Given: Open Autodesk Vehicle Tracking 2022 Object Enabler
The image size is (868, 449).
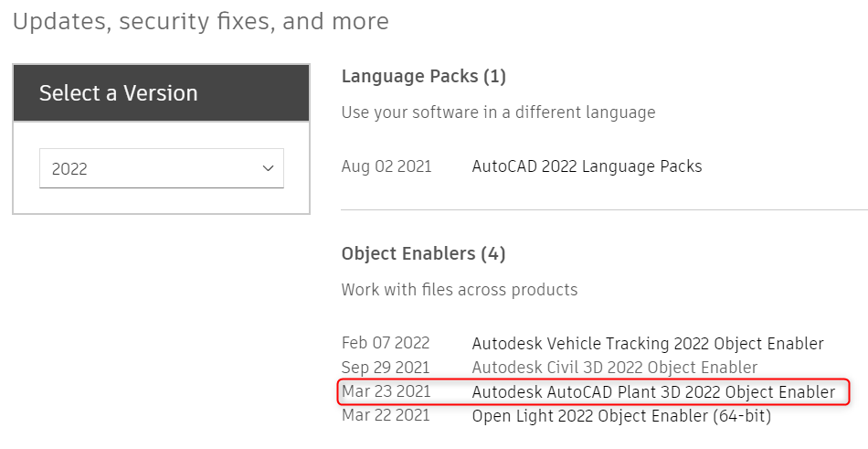Looking at the screenshot, I should tap(648, 344).
